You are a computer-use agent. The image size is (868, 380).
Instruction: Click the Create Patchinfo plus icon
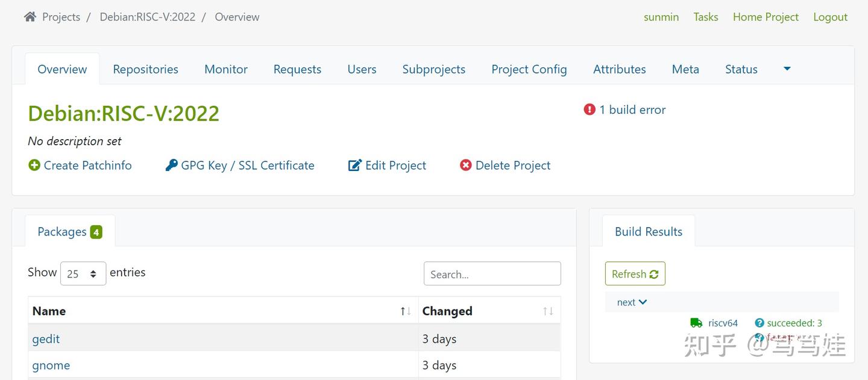click(34, 165)
